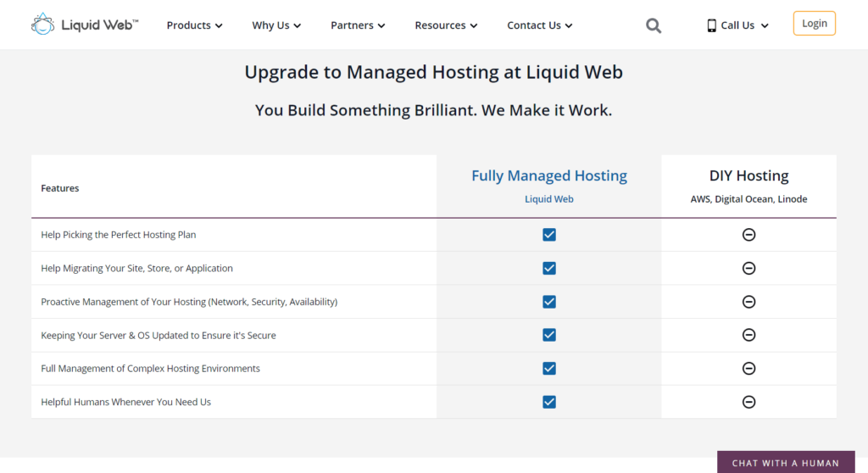
Task: Select text Full Management of Complex Hosting Environments
Action: [x=150, y=369]
